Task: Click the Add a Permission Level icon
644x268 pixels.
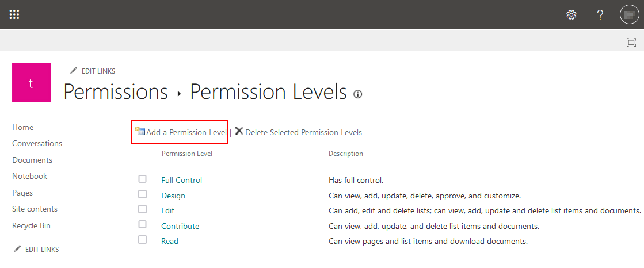Action: coord(140,131)
